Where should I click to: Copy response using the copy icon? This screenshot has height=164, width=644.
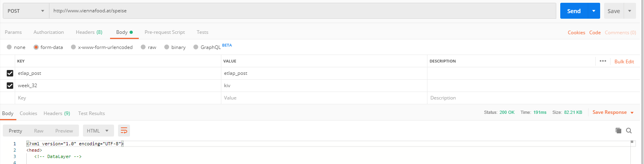tap(618, 131)
